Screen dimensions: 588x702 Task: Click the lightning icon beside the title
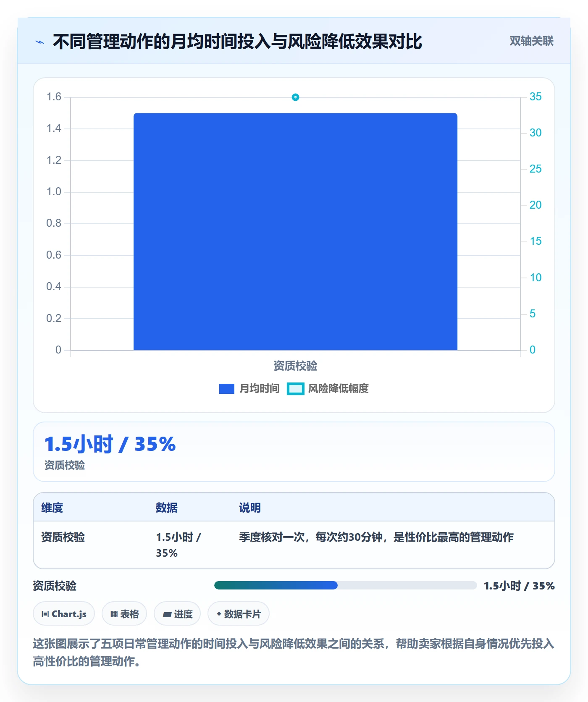(40, 42)
